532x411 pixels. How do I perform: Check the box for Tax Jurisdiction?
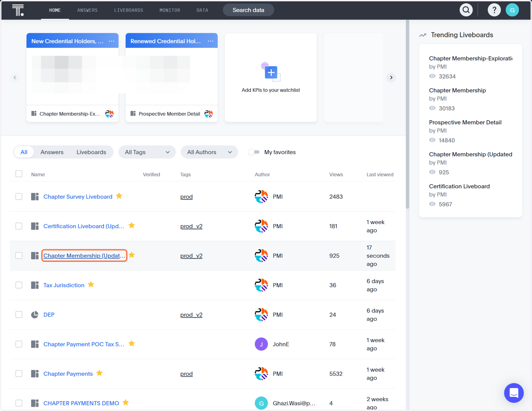[19, 285]
